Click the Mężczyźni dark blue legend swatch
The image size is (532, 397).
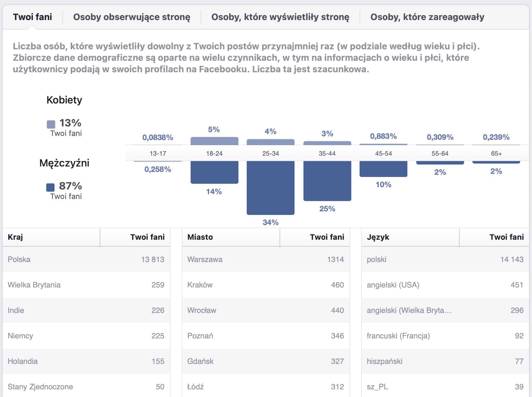point(50,187)
